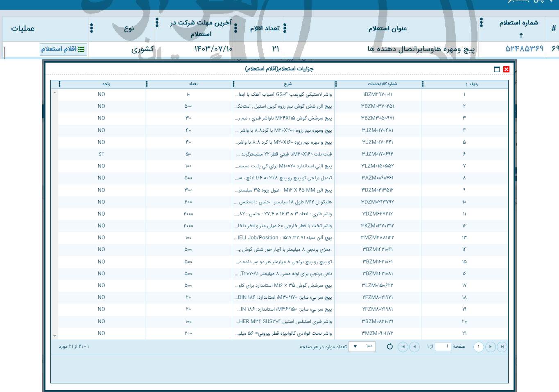This screenshot has height=392, width=559.
Task: Open column menu for تعداد اقلام header
Action: (x=235, y=28)
